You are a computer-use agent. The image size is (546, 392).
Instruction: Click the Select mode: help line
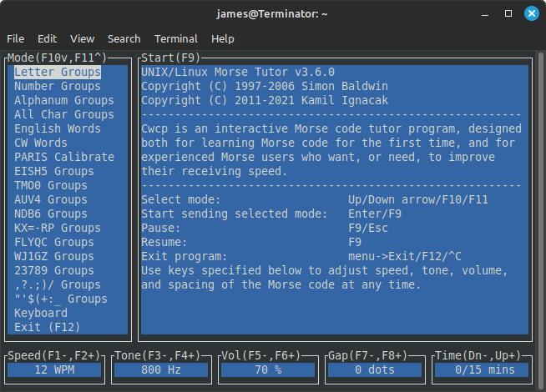click(x=315, y=199)
